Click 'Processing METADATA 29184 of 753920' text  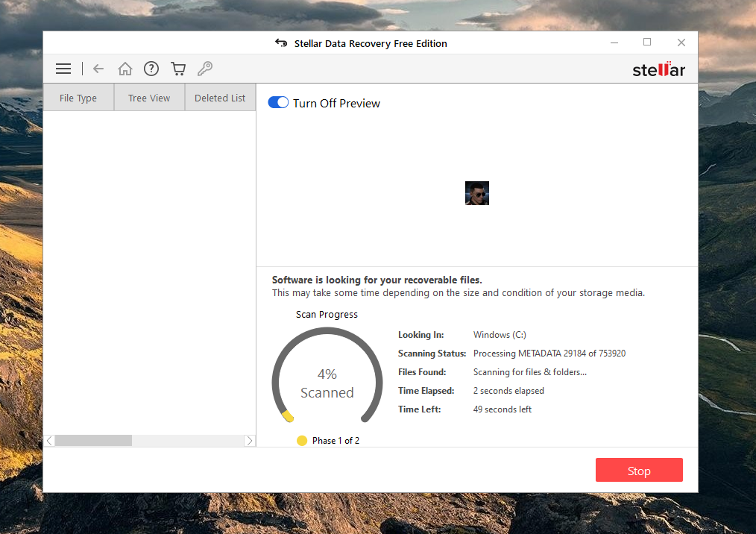(549, 354)
